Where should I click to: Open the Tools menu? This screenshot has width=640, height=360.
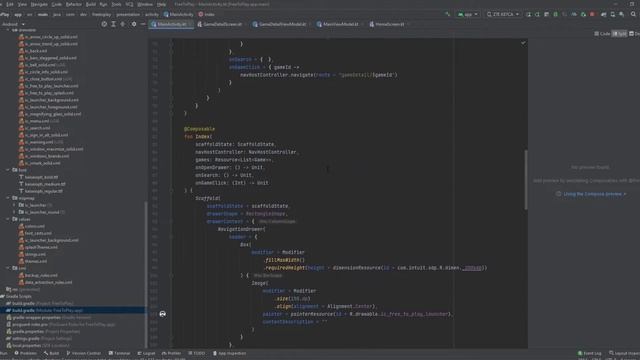[x=116, y=4]
